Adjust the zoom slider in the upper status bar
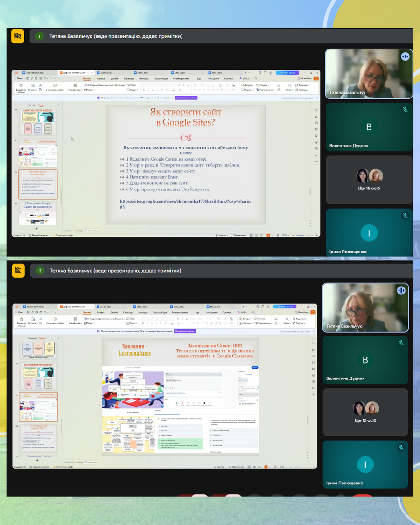420x525 pixels. (x=304, y=235)
